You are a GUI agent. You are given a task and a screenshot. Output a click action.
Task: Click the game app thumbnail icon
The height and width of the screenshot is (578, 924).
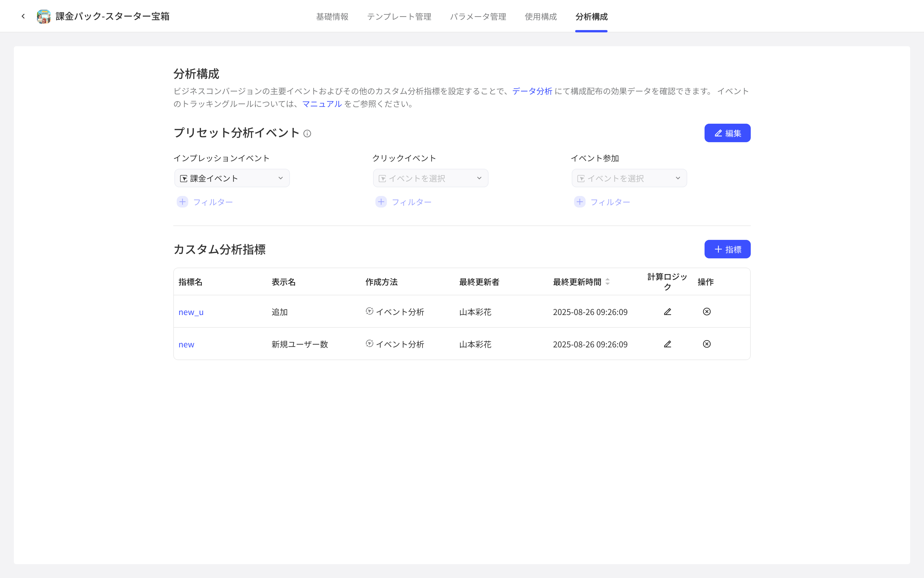coord(44,16)
